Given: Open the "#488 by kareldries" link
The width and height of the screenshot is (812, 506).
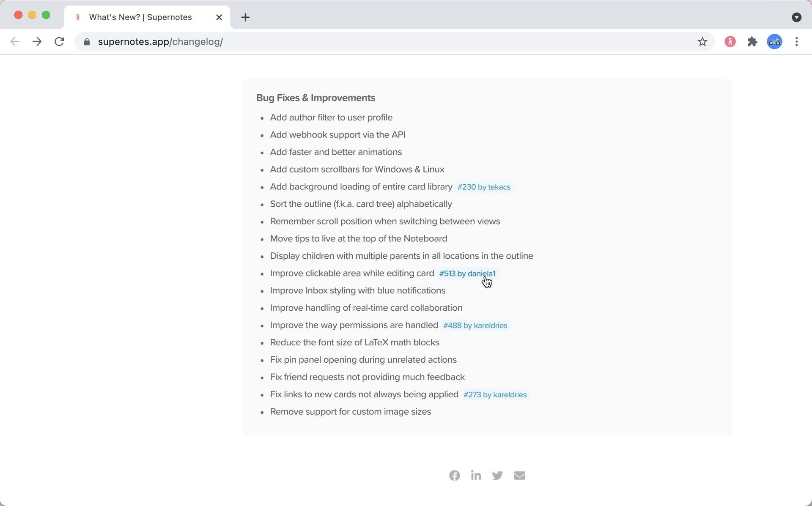Looking at the screenshot, I should point(475,325).
